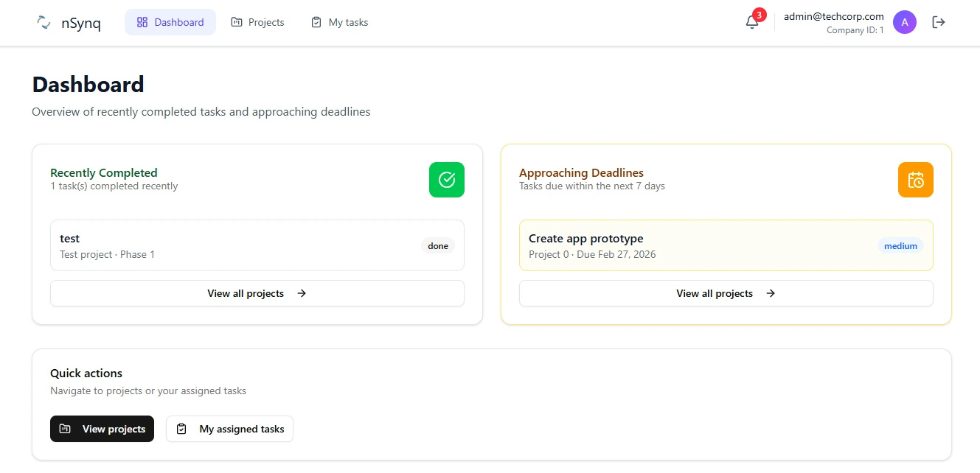Open notifications via the bell icon
The width and height of the screenshot is (980, 473).
(751, 23)
